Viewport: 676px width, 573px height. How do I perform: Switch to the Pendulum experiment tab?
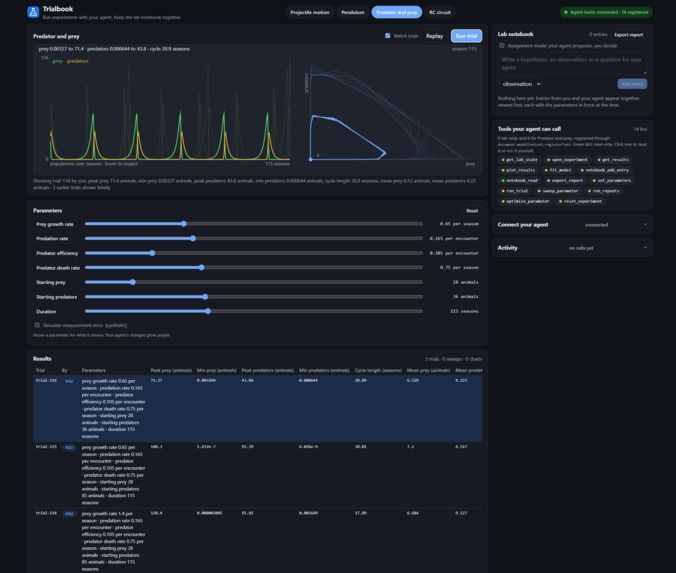click(353, 13)
